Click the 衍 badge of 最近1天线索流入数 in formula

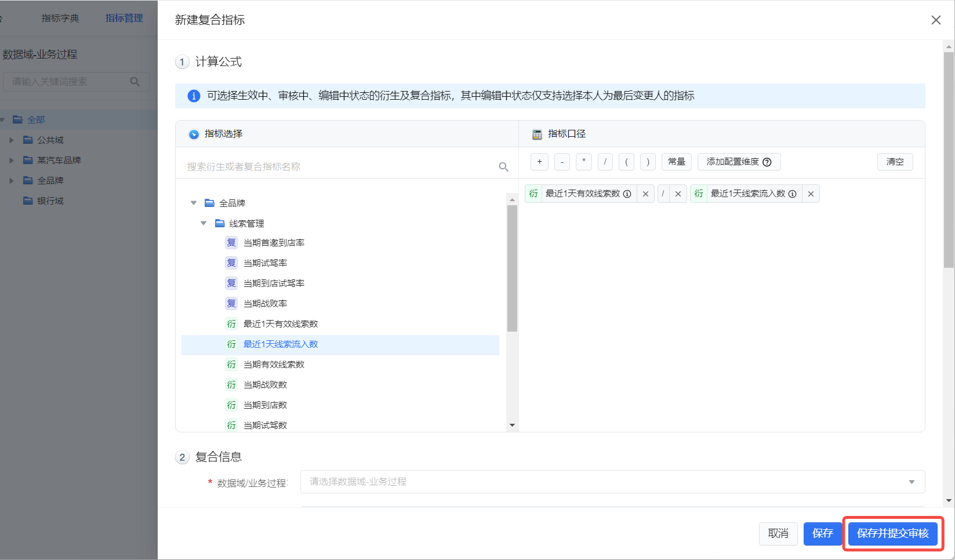(x=699, y=194)
